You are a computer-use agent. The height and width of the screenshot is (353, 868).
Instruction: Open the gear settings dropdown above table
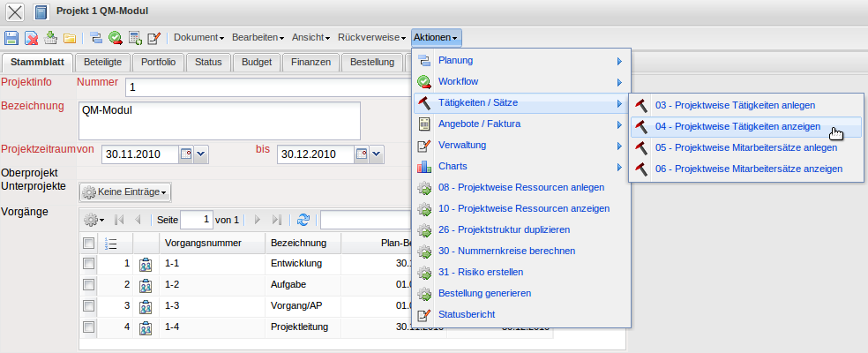[x=94, y=220]
